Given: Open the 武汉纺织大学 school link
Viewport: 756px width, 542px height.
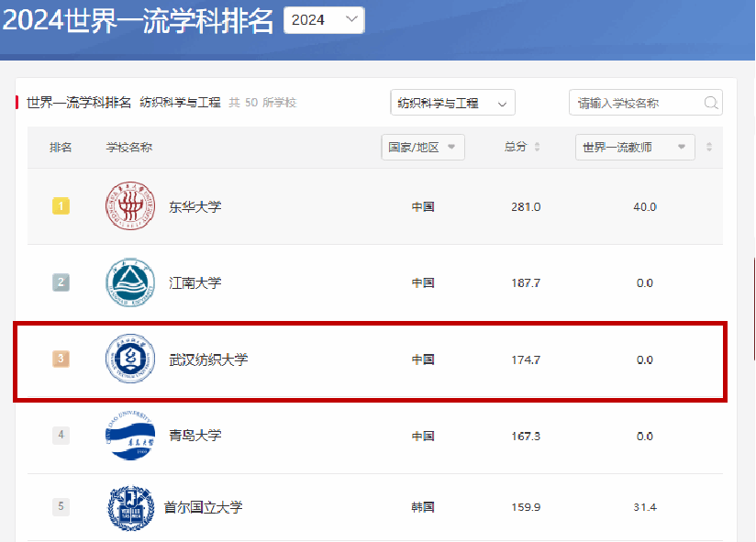Looking at the screenshot, I should tap(208, 359).
